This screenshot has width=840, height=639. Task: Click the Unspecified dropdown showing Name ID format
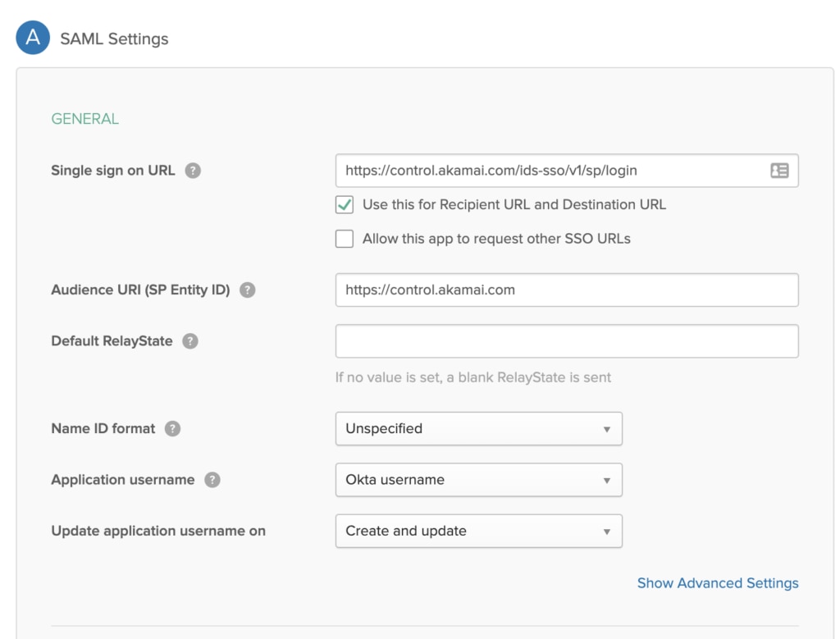479,428
